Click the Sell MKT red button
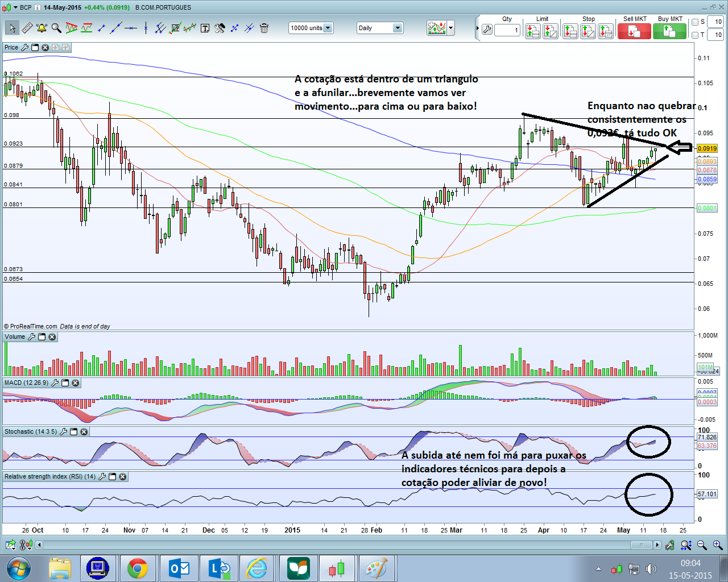This screenshot has width=728, height=582. pos(634,31)
